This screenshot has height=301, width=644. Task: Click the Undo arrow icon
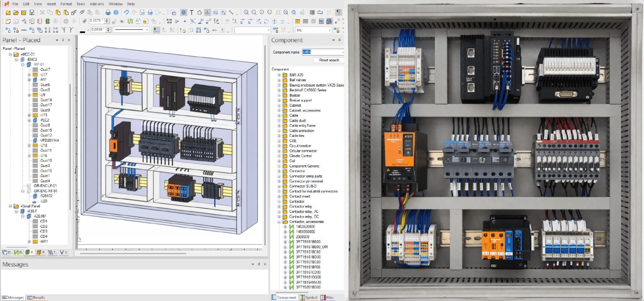coord(127,13)
